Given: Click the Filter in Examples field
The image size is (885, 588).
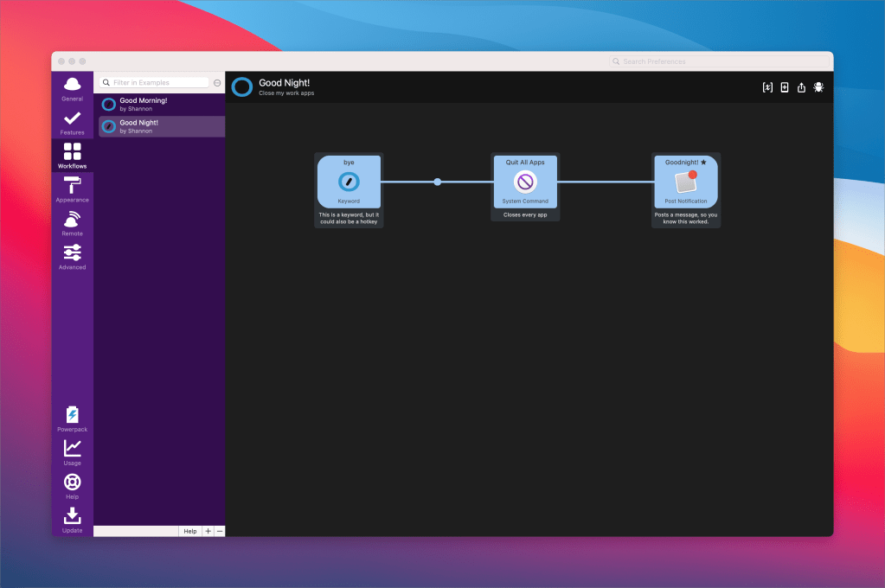Looking at the screenshot, I should coord(156,83).
